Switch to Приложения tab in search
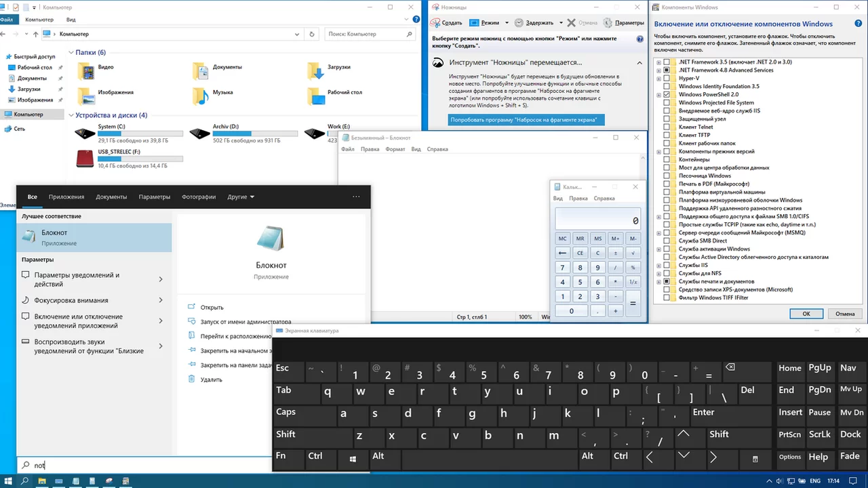 [x=66, y=197]
